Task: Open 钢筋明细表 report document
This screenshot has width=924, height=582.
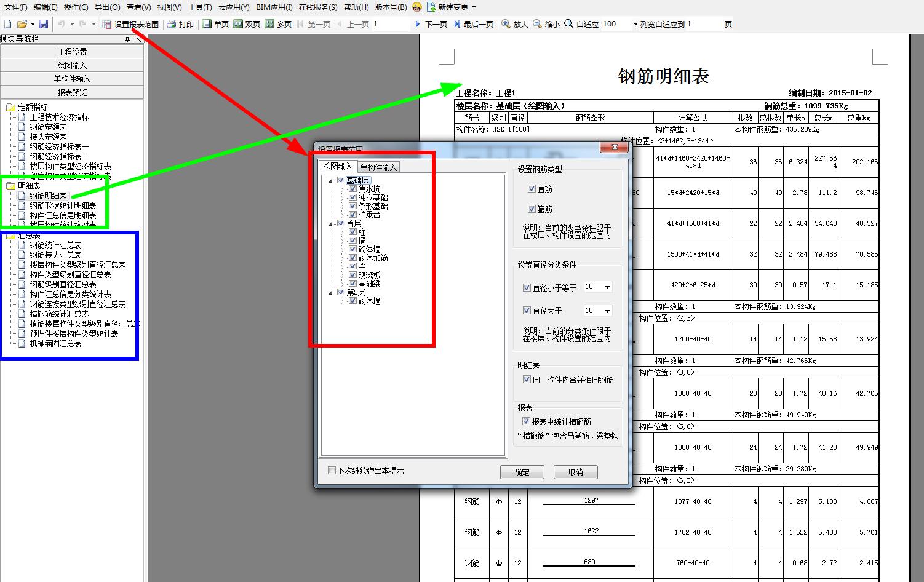Action: click(48, 196)
